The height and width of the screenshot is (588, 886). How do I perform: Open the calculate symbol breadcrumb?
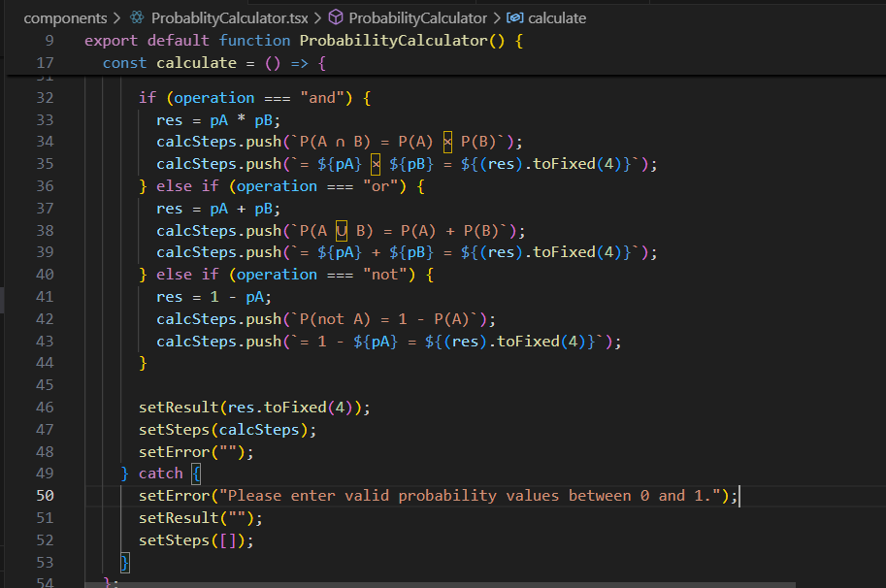click(x=557, y=18)
